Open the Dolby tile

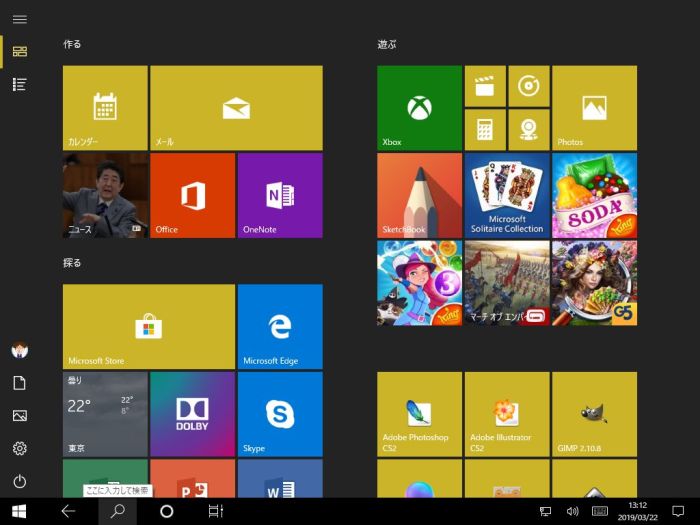(193, 413)
